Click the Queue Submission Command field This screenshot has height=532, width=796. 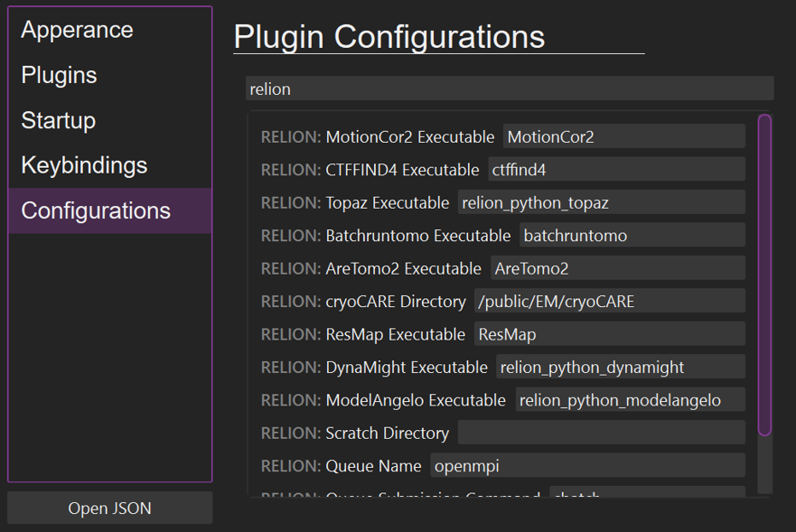pyautogui.click(x=646, y=493)
